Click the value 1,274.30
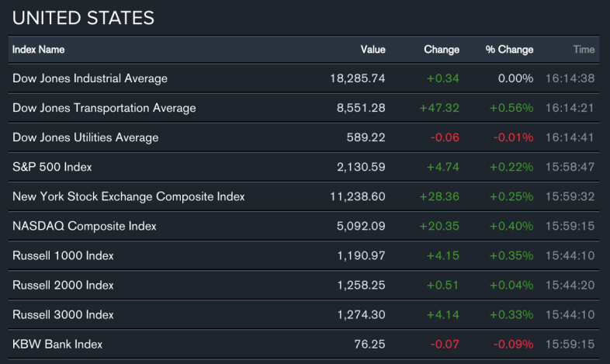This screenshot has height=364, width=610. (x=361, y=315)
